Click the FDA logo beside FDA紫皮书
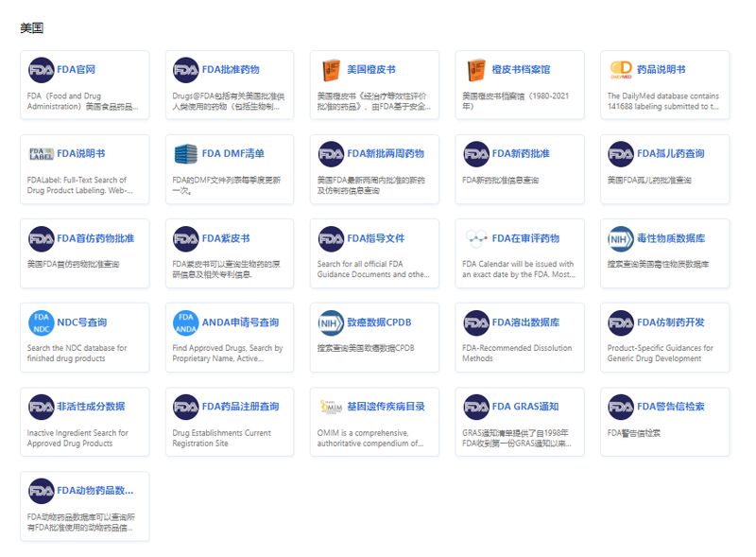756x557 pixels. [185, 239]
